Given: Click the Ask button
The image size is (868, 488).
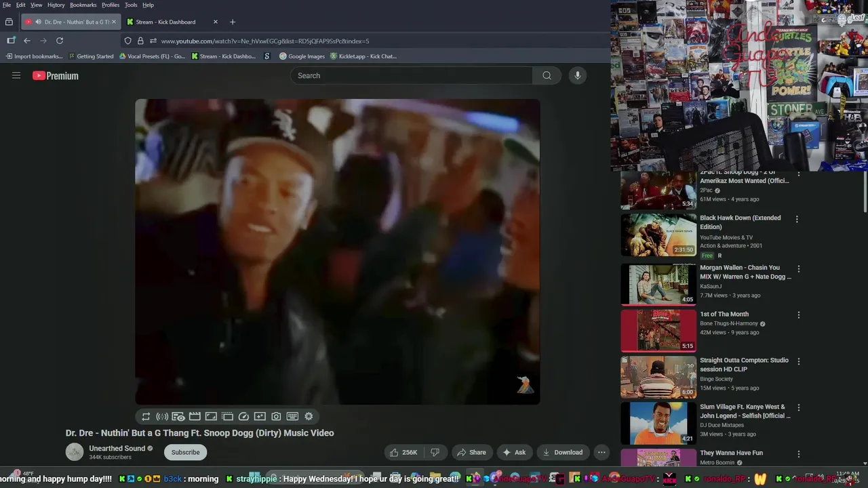Looking at the screenshot, I should click(514, 452).
